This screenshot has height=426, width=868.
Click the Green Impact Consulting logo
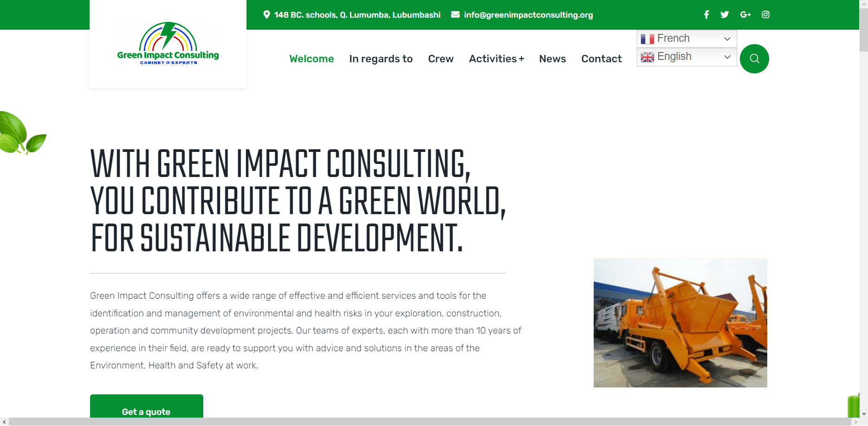click(168, 44)
